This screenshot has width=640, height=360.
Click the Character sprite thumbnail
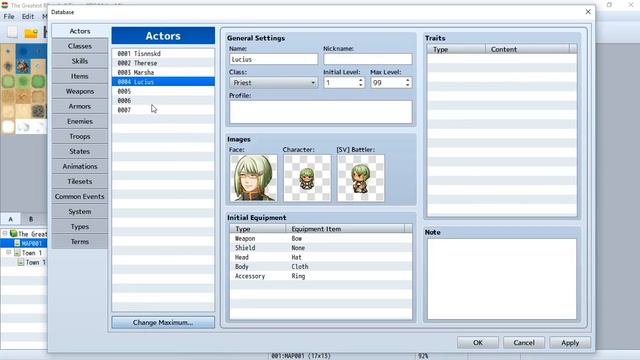pyautogui.click(x=307, y=178)
